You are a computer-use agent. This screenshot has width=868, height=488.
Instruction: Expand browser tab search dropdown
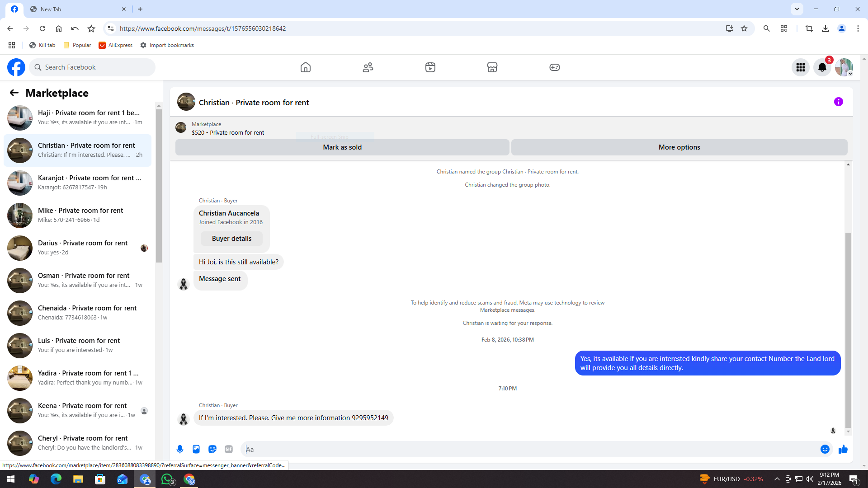click(x=797, y=9)
